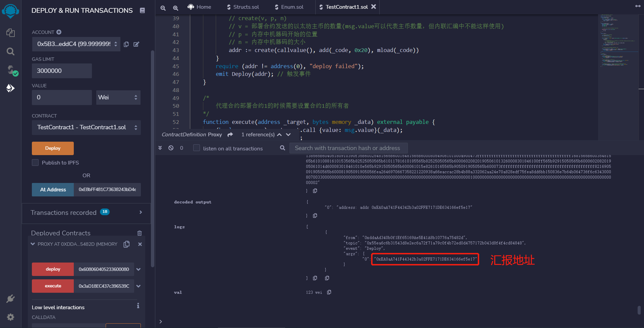Switch to the Enum.sol tab

coord(289,7)
